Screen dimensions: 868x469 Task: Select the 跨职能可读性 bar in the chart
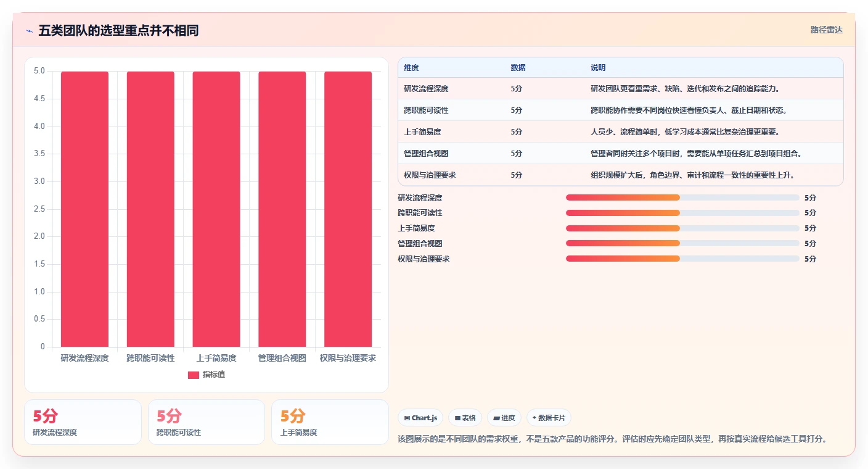(x=150, y=209)
